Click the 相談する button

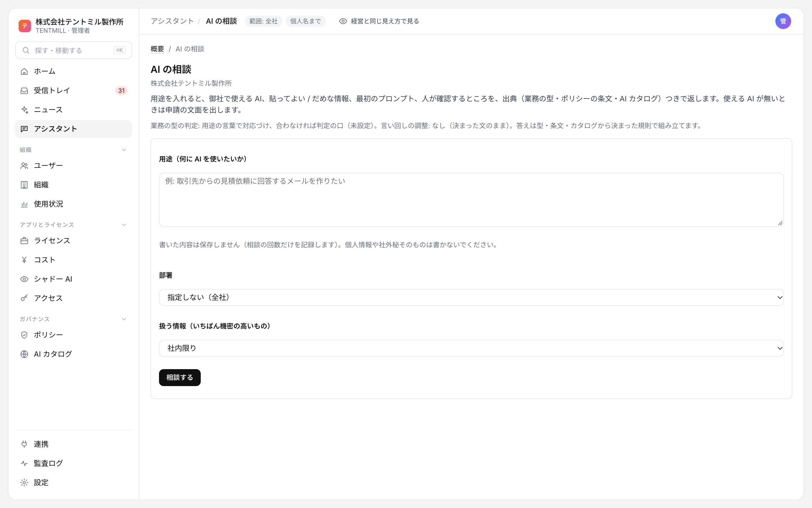[x=180, y=378]
